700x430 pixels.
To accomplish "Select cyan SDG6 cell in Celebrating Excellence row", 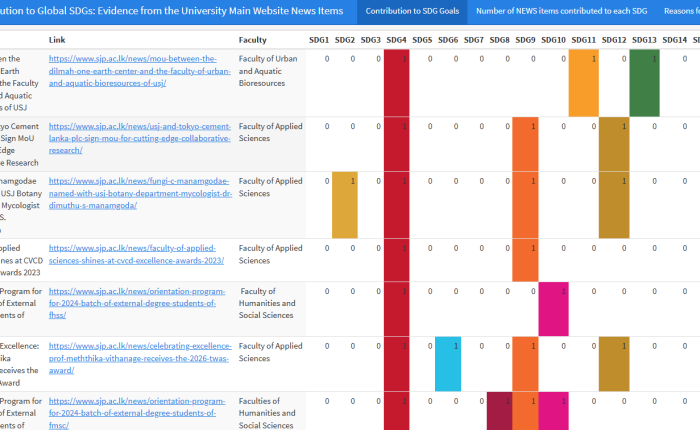I will click(x=447, y=363).
